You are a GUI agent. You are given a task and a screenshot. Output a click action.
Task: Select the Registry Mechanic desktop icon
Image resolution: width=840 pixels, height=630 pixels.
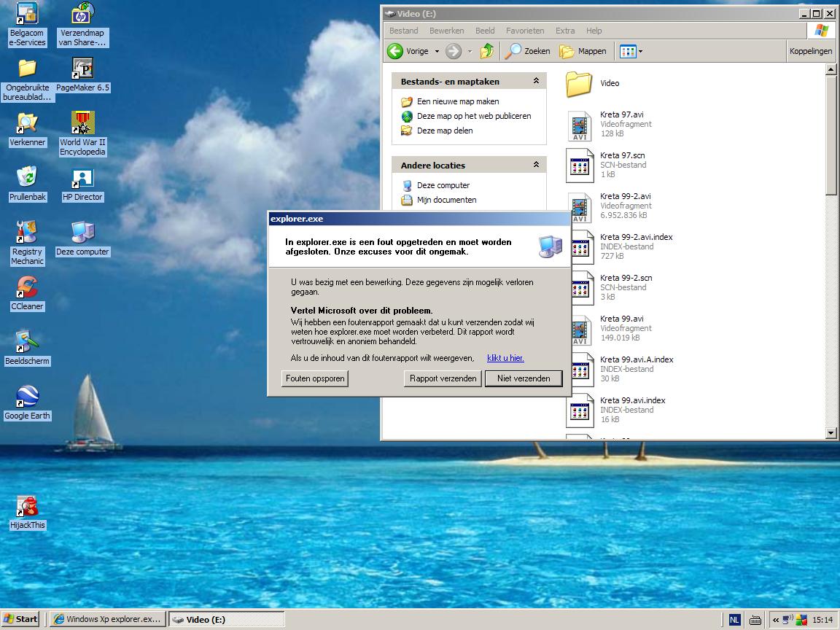click(27, 233)
